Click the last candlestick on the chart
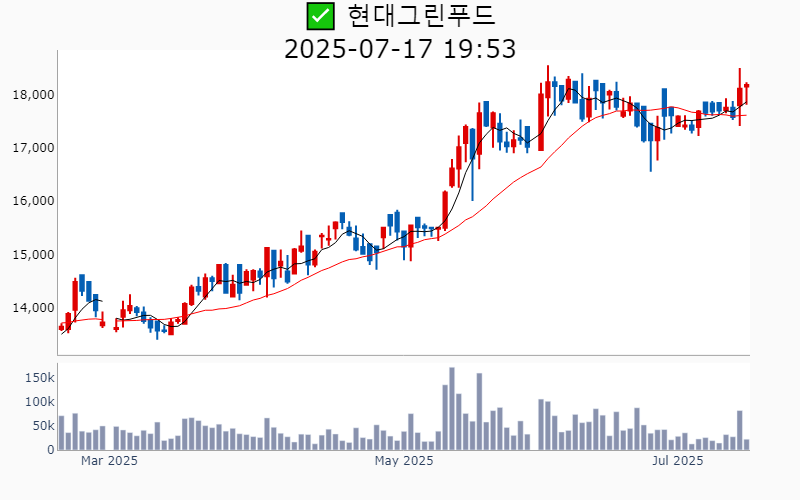Viewport: 800px width, 500px height. pos(746,93)
